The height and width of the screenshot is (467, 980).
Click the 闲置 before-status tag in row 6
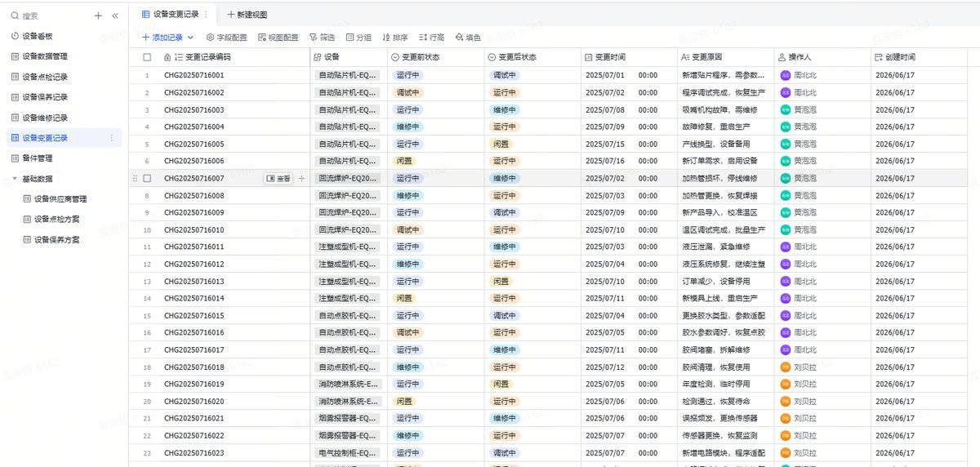[404, 161]
